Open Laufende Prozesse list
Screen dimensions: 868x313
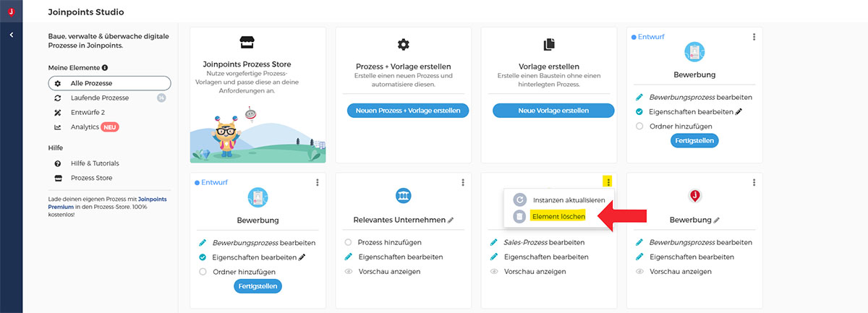click(100, 98)
